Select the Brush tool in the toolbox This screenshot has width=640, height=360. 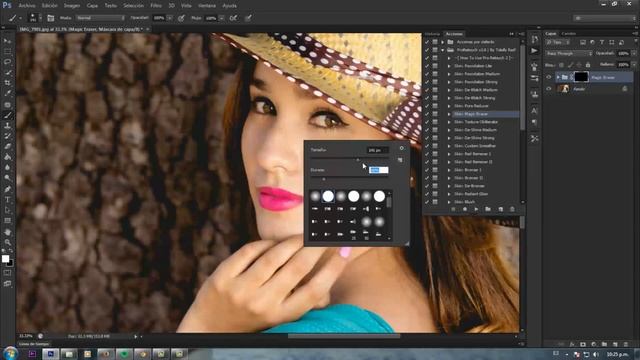click(x=7, y=115)
